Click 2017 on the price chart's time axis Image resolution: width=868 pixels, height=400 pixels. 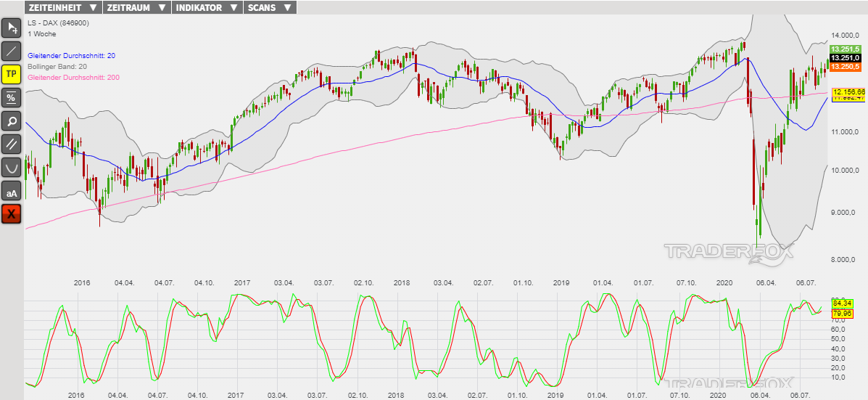241,282
